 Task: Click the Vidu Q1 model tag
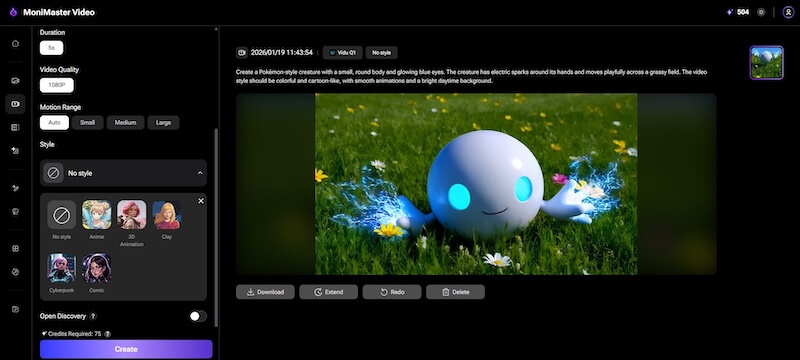point(343,53)
